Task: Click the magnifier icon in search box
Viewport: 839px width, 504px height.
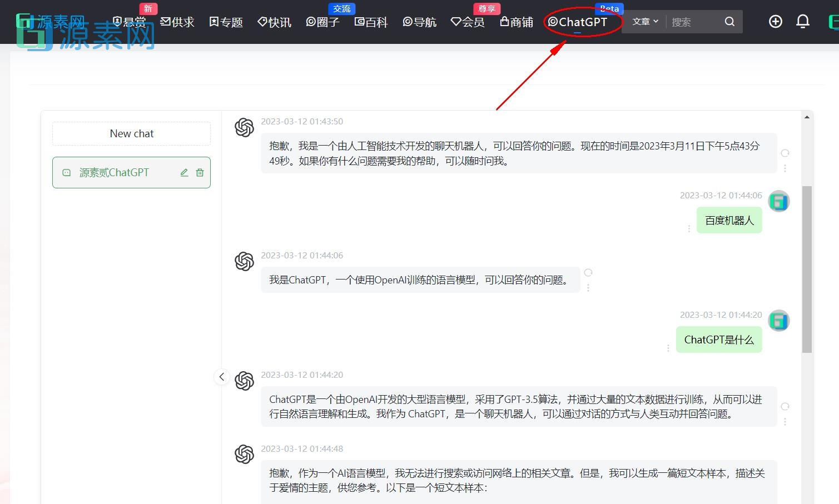Action: coord(729,21)
